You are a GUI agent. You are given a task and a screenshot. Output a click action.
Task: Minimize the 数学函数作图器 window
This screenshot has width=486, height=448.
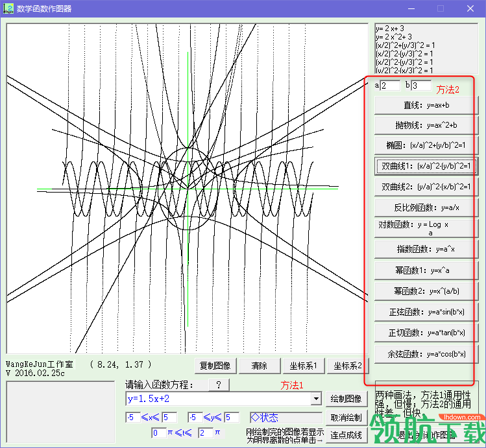point(411,8)
